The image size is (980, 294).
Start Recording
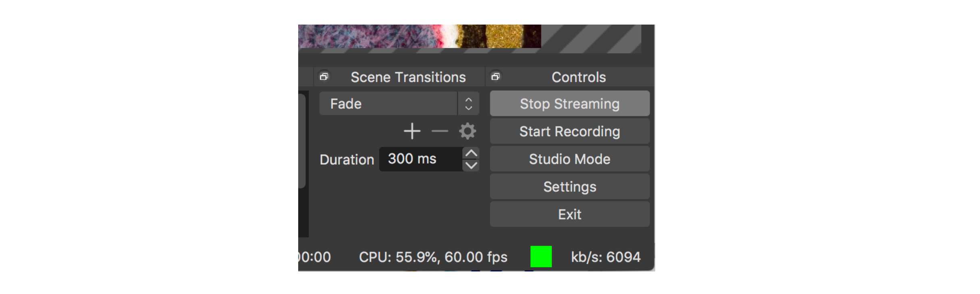569,131
